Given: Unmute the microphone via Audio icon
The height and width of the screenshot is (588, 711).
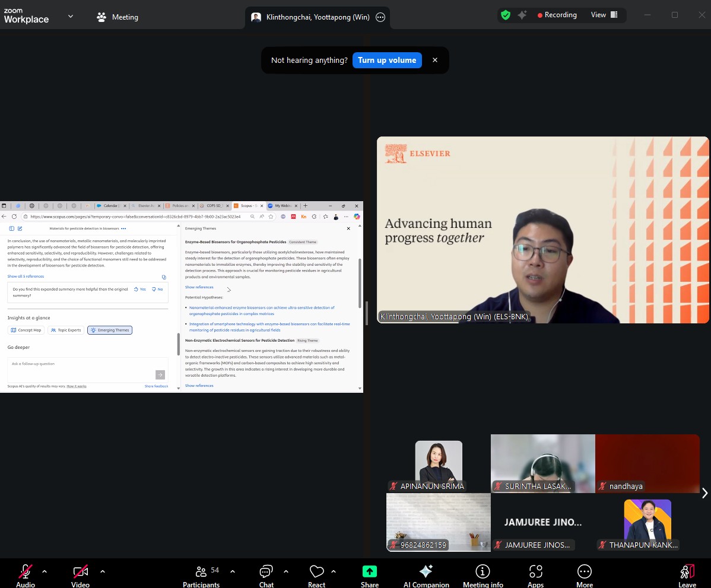Looking at the screenshot, I should coord(26,571).
